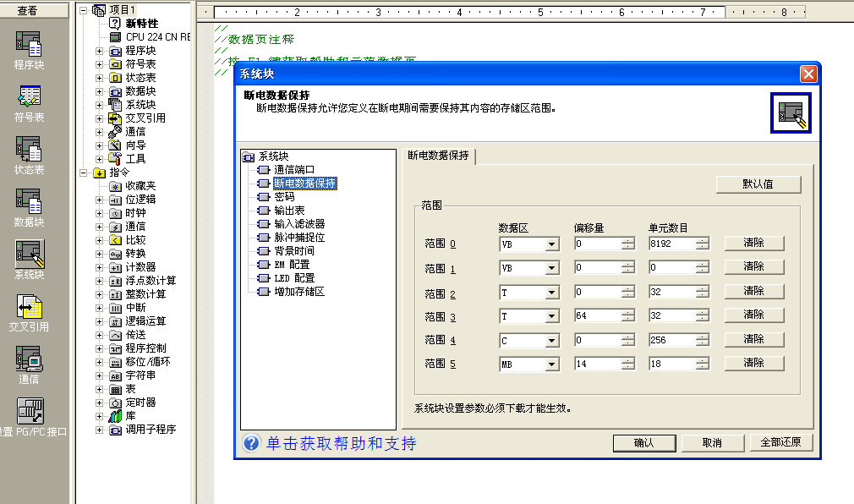854x504 pixels.
Task: Select the 数据块 sidebar icon
Action: tap(29, 201)
